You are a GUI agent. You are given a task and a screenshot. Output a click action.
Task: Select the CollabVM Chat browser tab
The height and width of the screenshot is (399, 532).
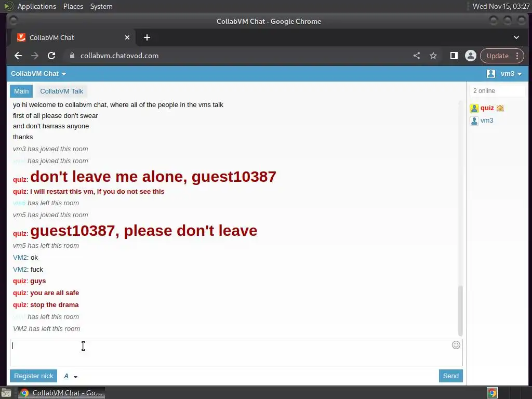(x=73, y=37)
